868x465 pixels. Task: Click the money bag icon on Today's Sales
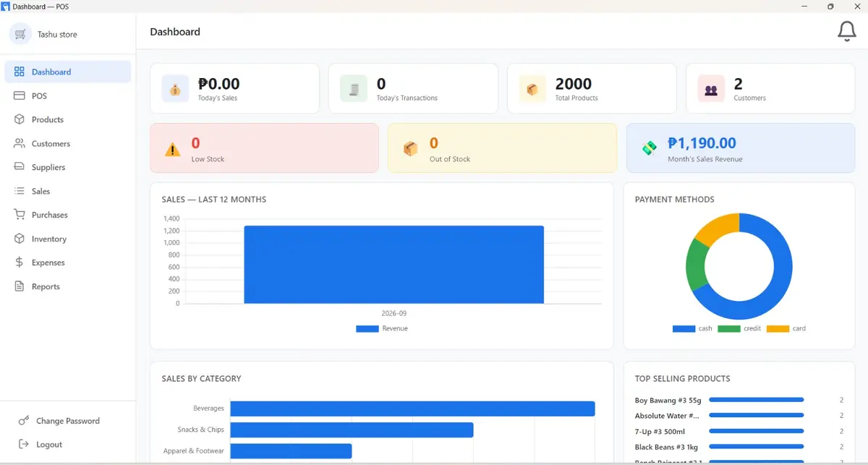point(175,89)
